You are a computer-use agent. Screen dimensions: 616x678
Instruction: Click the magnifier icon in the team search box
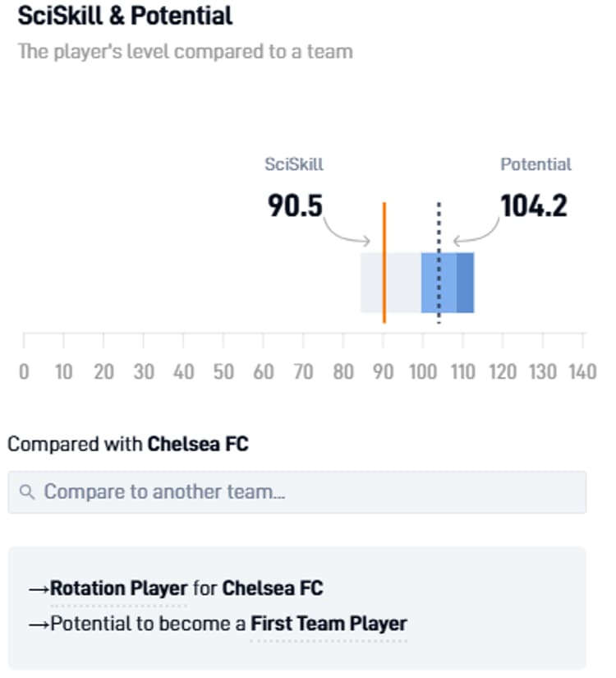pos(26,491)
